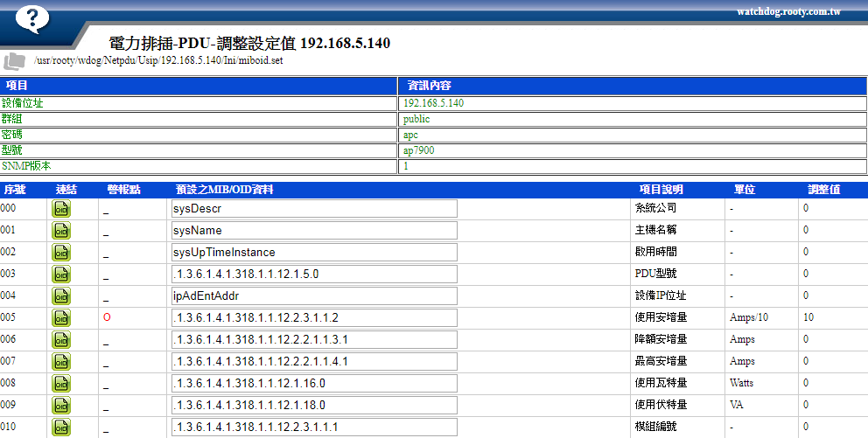Click the sysName MIB input field
Screen dimensions: 868x438
pyautogui.click(x=314, y=231)
